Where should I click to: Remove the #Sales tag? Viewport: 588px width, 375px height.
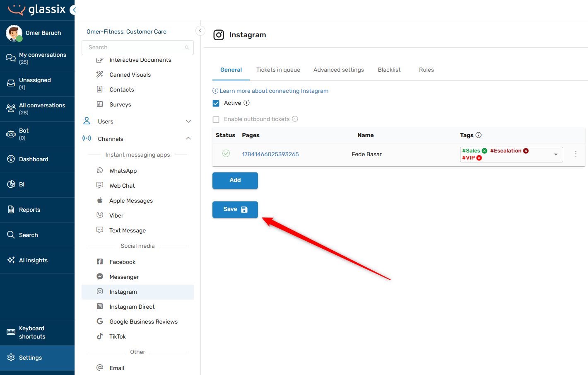484,151
